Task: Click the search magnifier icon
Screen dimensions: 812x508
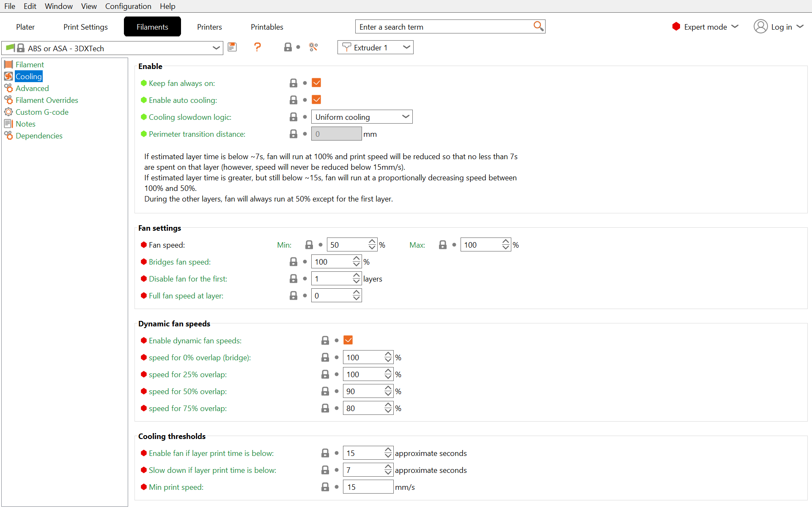Action: coord(538,26)
